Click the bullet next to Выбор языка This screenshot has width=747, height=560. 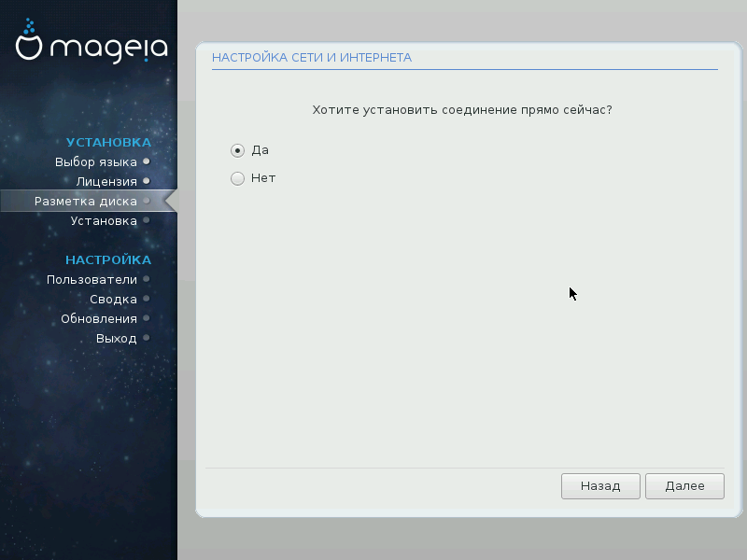(147, 161)
